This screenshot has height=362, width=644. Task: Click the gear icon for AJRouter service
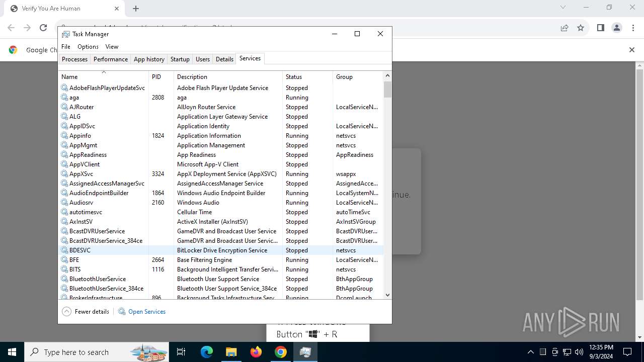tap(64, 107)
